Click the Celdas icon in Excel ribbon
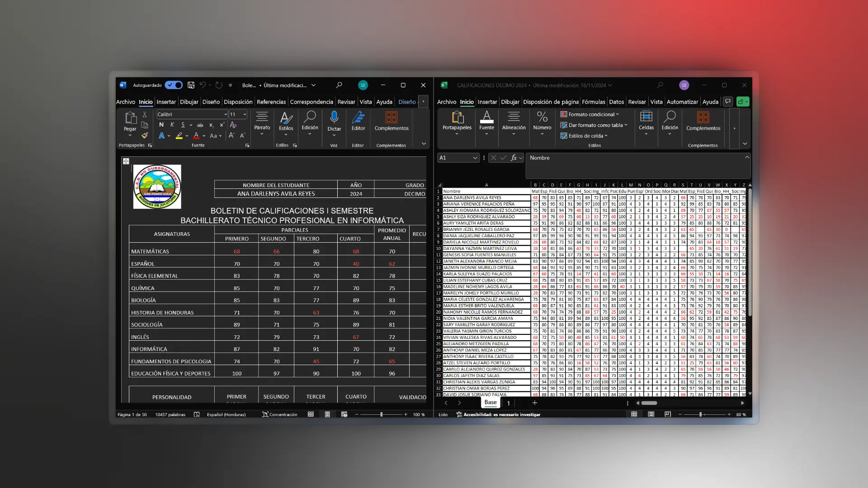Image resolution: width=868 pixels, height=488 pixels. [646, 117]
